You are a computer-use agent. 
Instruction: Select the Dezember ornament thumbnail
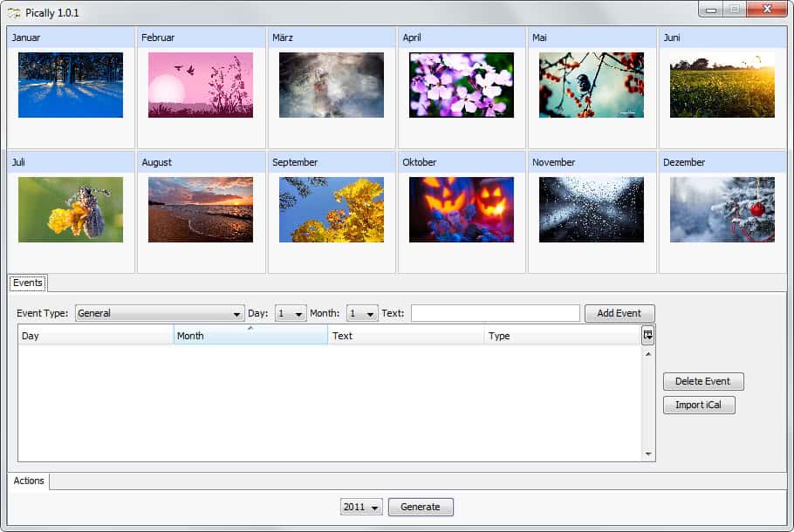(722, 209)
